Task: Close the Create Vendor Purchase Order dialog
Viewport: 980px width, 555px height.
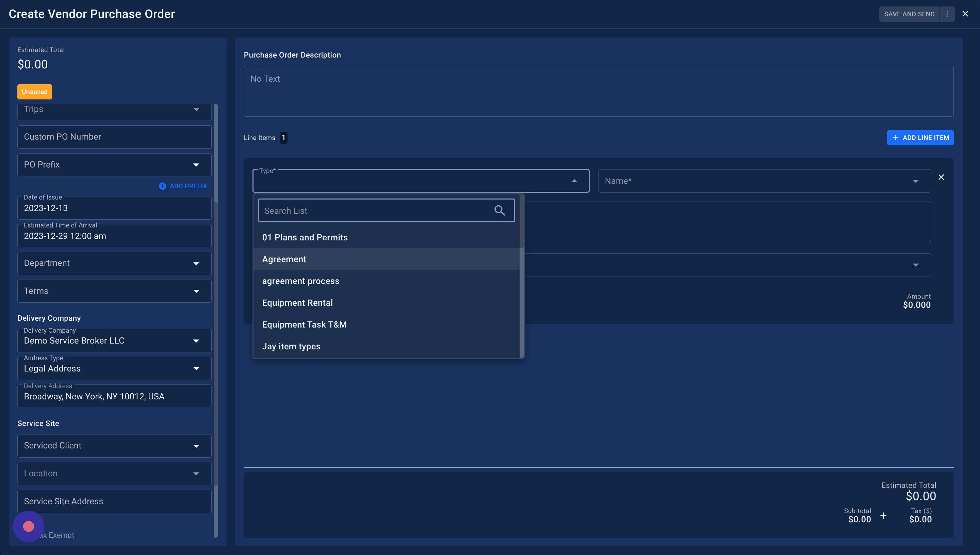Action: click(x=965, y=14)
